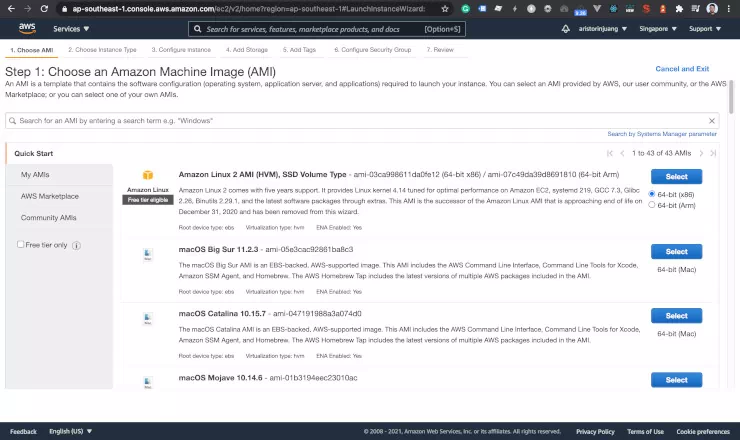The height and width of the screenshot is (440, 740).
Task: Open the media control playlist icon
Action: click(695, 8)
